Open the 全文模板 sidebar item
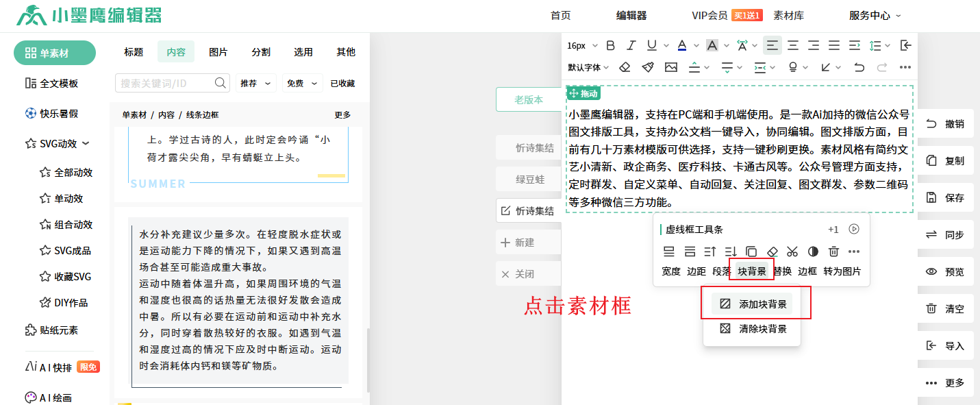Viewport: 980px width, 405px height. (x=51, y=83)
